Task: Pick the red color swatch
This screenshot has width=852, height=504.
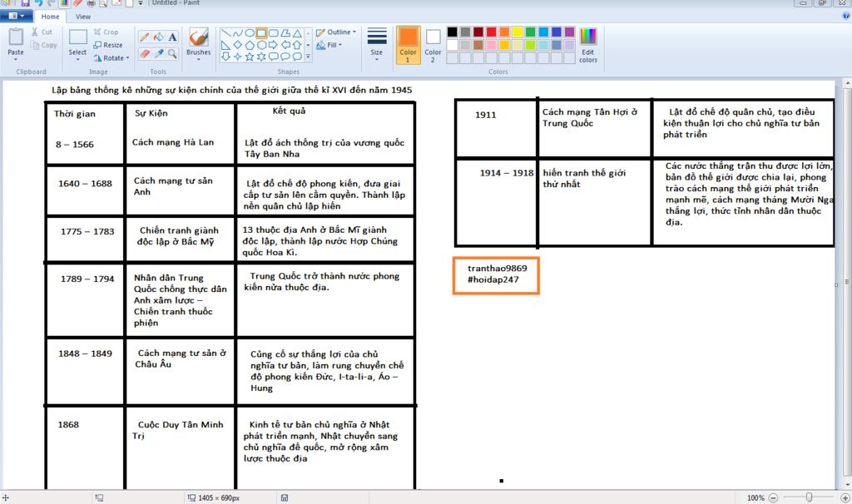Action: click(491, 32)
